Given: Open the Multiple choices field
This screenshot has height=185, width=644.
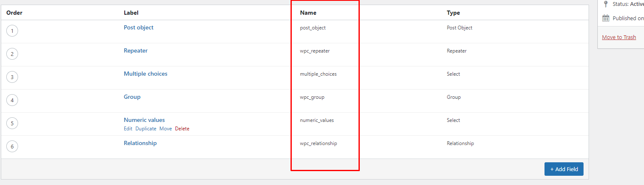Looking at the screenshot, I should click(x=145, y=74).
